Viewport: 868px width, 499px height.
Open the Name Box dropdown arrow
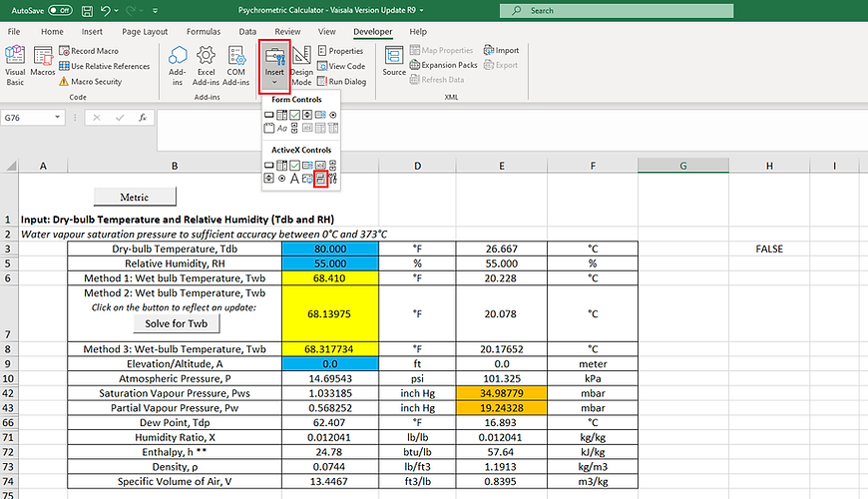(57, 118)
